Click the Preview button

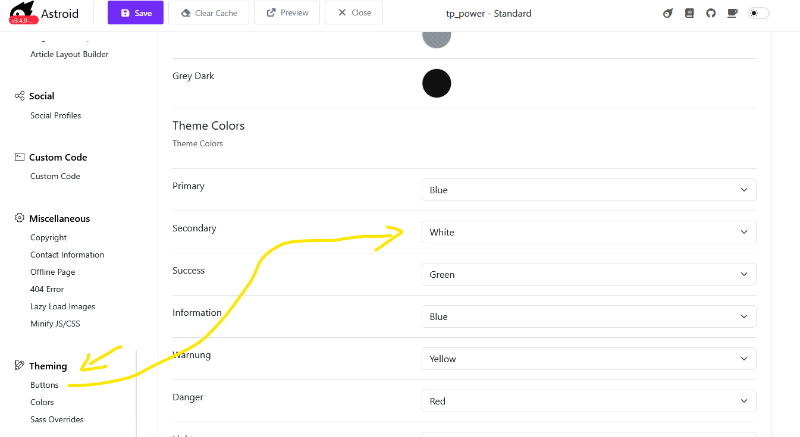(x=287, y=13)
